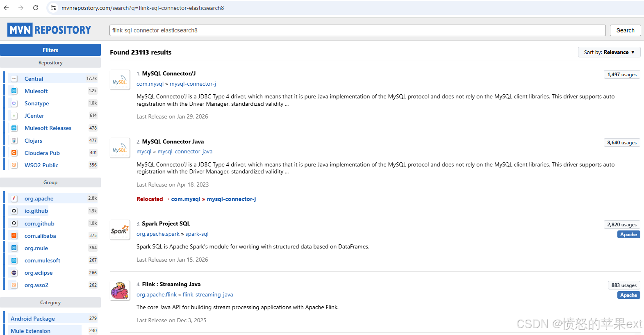Filter by com.github group

[39, 223]
